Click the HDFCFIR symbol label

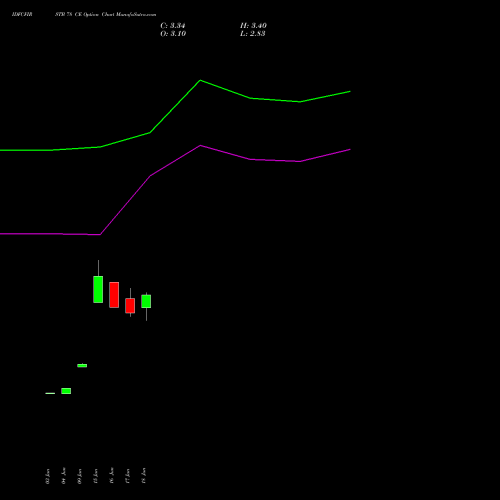22,14
